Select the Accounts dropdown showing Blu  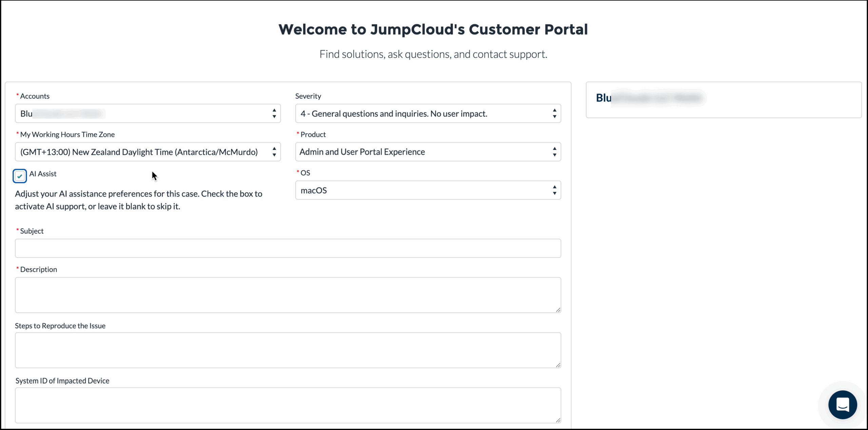(x=147, y=113)
